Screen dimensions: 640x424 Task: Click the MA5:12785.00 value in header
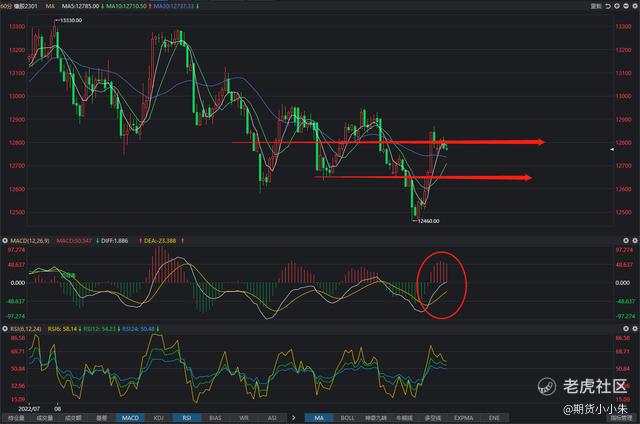pyautogui.click(x=80, y=6)
